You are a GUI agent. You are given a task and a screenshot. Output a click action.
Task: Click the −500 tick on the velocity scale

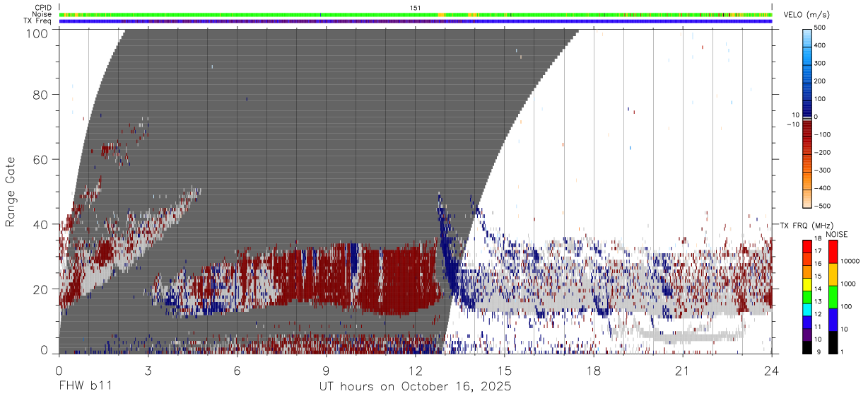point(824,206)
